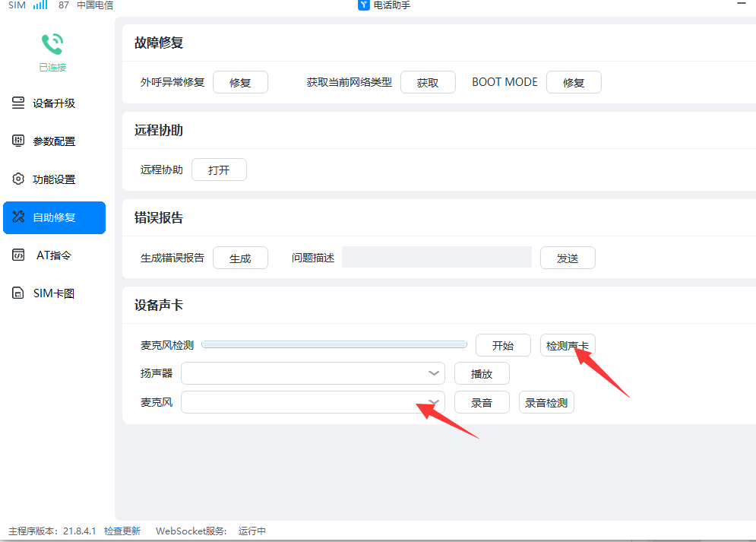This screenshot has height=542, width=756.
Task: Go to 功能设置 in sidebar
Action: tap(54, 179)
